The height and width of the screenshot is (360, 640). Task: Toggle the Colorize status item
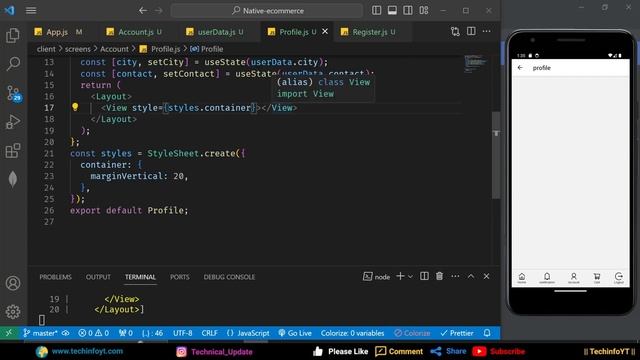pos(412,333)
